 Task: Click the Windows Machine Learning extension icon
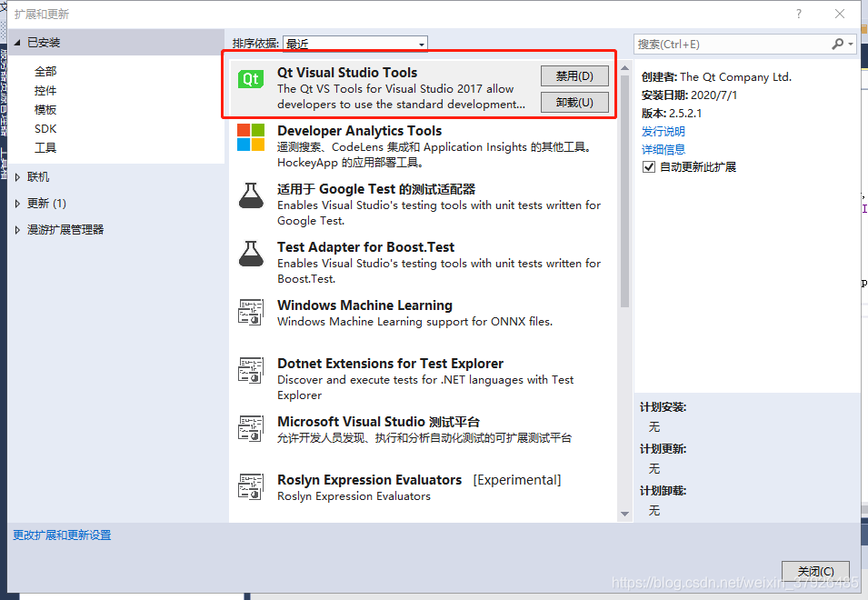(251, 312)
